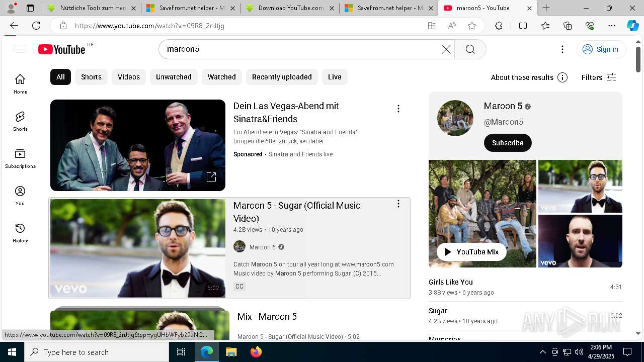Open the new tab with plus button

click(x=546, y=8)
